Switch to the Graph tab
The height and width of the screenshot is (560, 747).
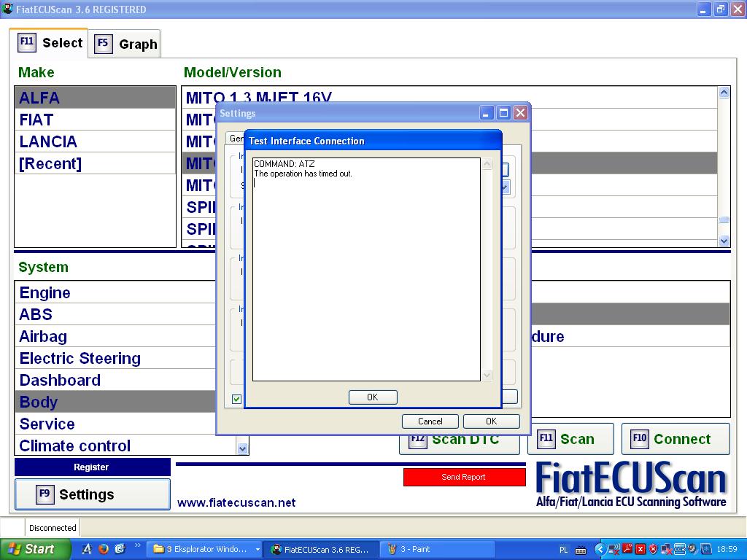(125, 44)
